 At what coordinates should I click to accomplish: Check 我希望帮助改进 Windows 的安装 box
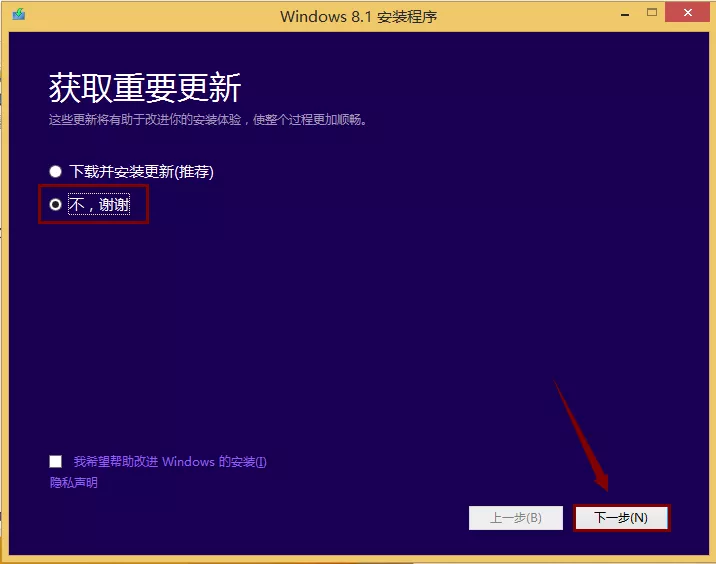56,461
